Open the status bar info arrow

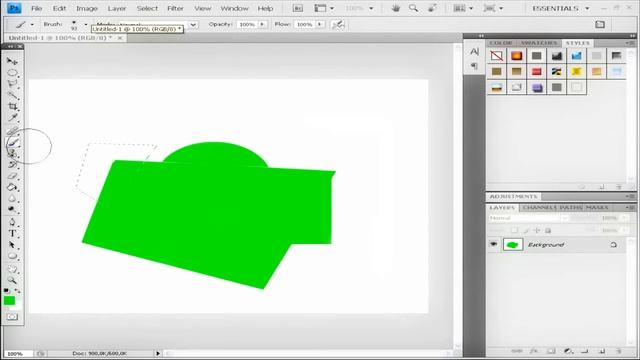[158, 353]
